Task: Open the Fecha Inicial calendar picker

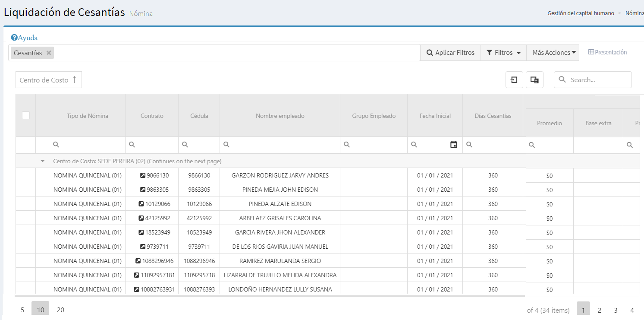Action: click(x=453, y=145)
